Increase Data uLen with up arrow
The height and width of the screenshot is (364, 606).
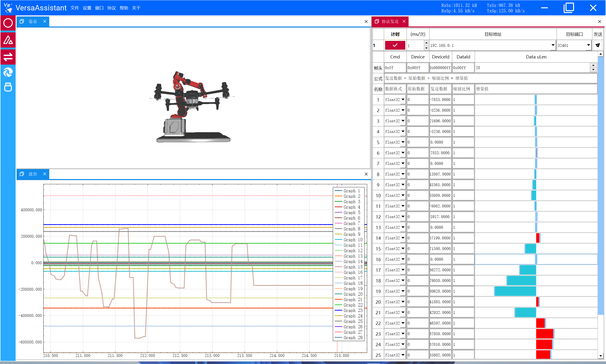[x=593, y=65]
